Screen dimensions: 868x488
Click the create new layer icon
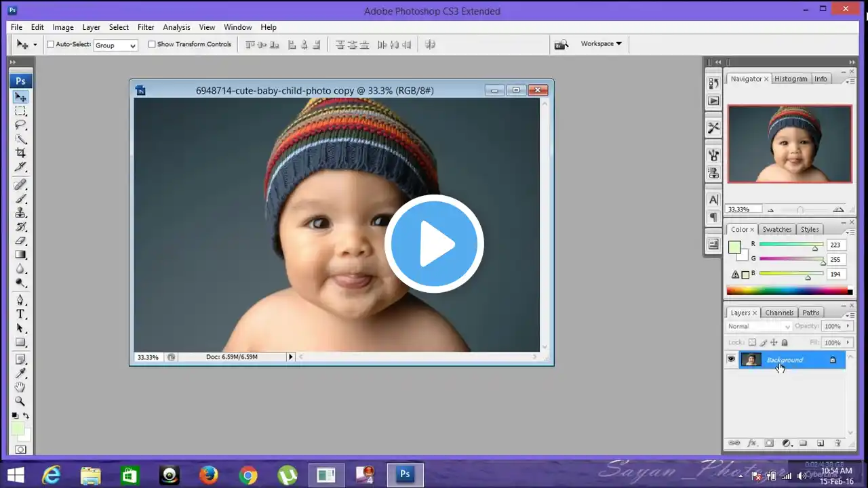point(821,443)
